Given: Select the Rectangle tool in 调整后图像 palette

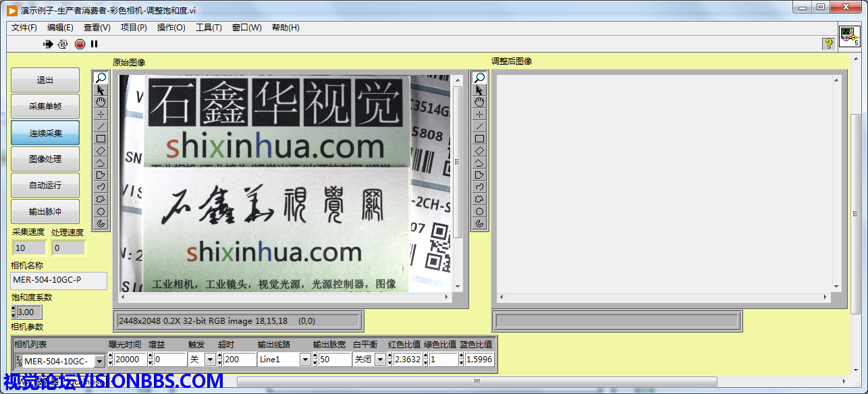Looking at the screenshot, I should pyautogui.click(x=479, y=138).
